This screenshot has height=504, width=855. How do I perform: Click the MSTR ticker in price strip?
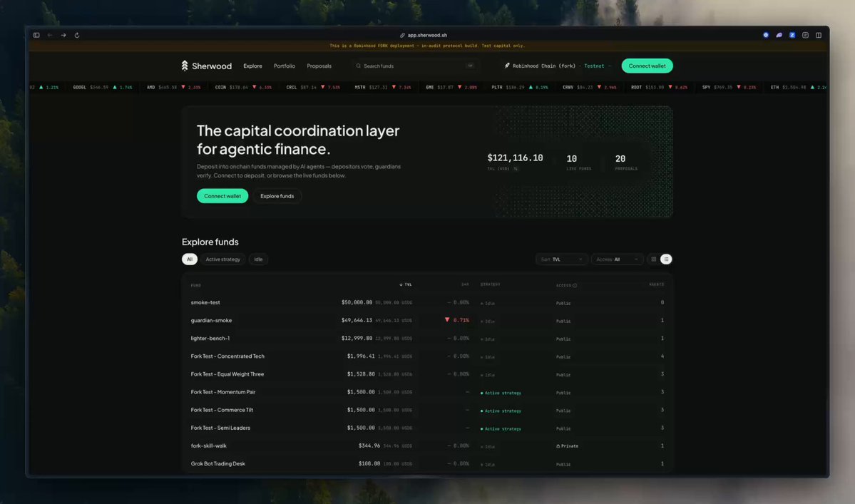(x=383, y=87)
